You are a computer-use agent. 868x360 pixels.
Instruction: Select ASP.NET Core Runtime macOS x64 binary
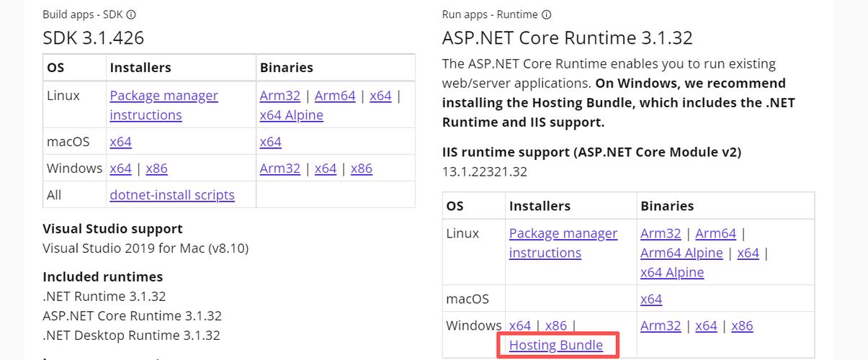(x=650, y=299)
